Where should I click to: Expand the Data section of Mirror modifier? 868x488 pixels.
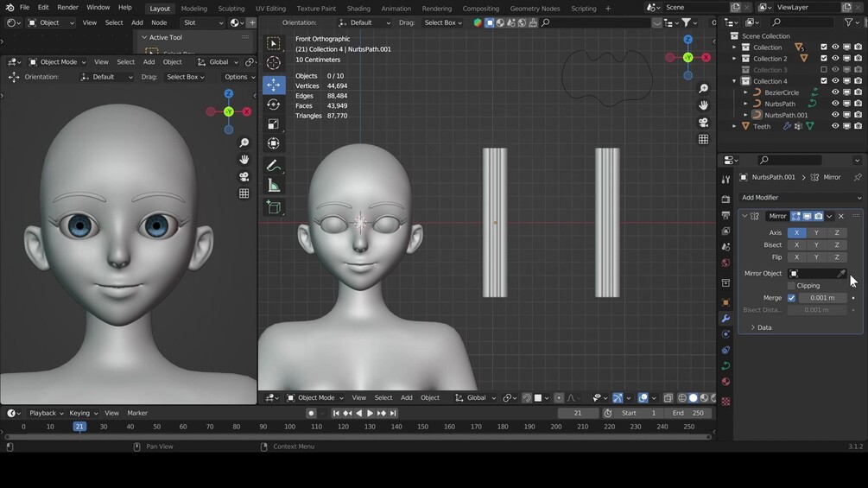(x=760, y=328)
